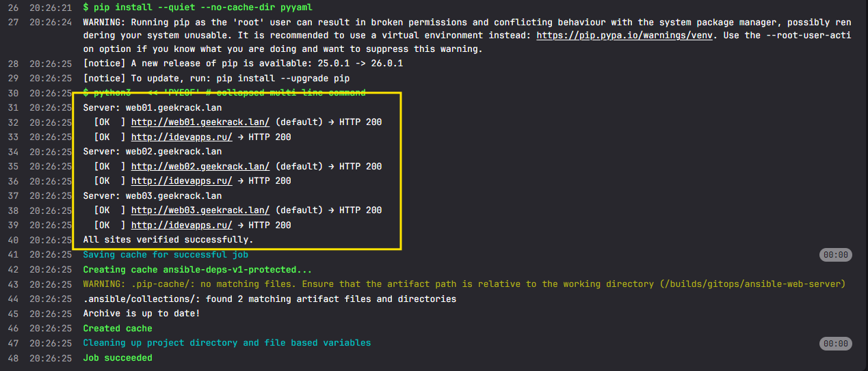Open the web02.geekrack.lan URL
868x371 pixels.
pyautogui.click(x=200, y=166)
